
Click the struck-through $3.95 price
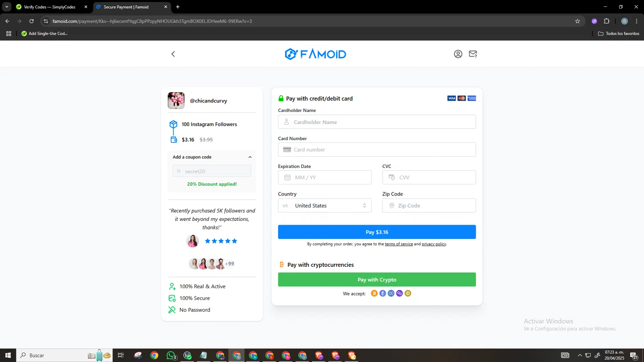point(206,140)
